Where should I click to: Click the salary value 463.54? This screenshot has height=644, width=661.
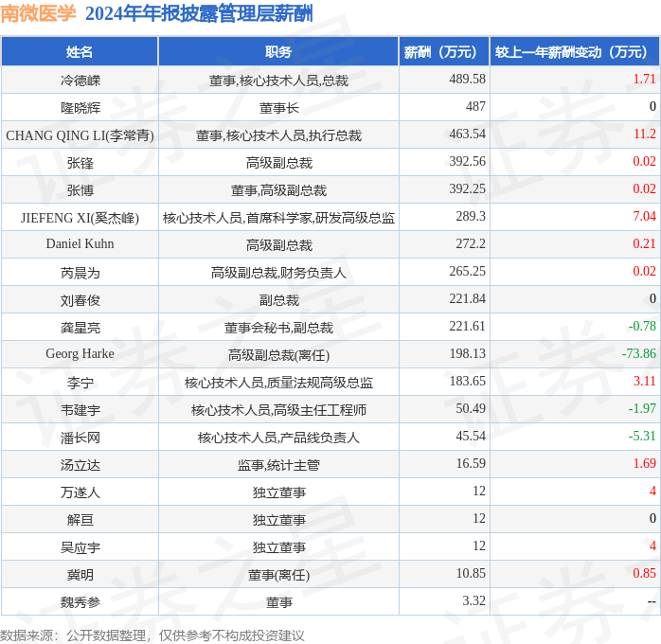(x=467, y=134)
